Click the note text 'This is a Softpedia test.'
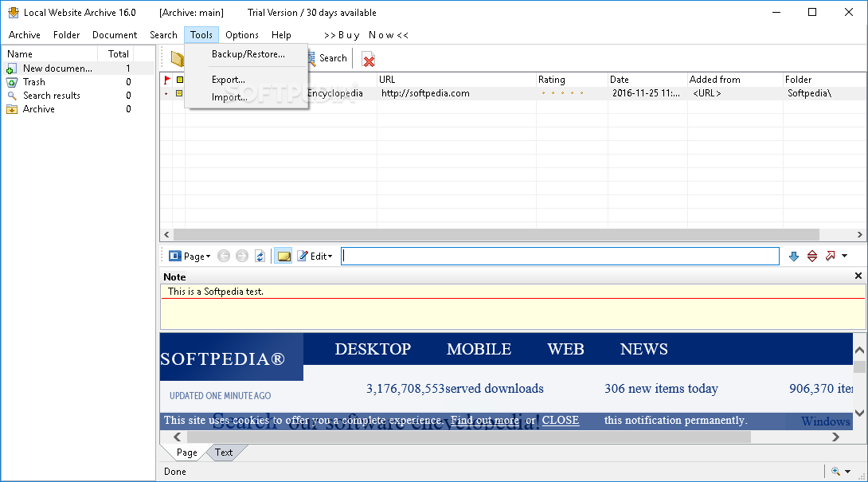Viewport: 868px width, 482px height. [215, 292]
